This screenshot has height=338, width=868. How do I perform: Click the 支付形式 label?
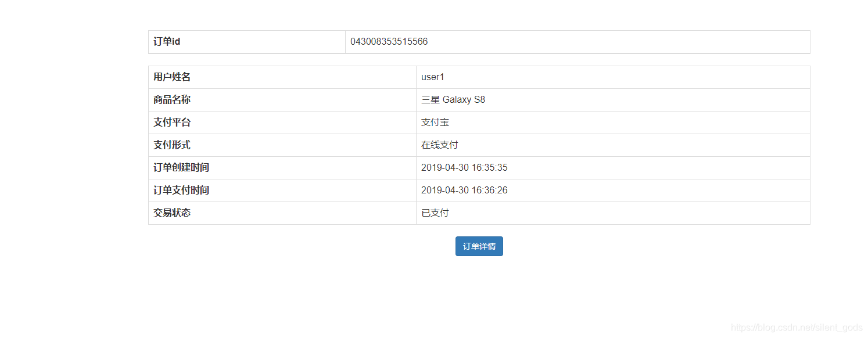pyautogui.click(x=172, y=145)
